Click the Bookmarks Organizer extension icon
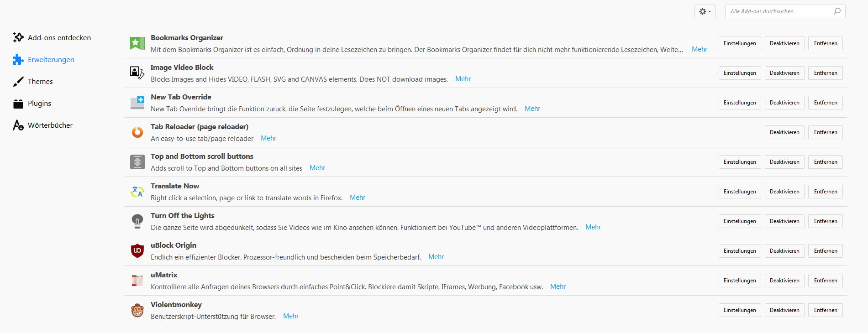868x333 pixels. 137,43
